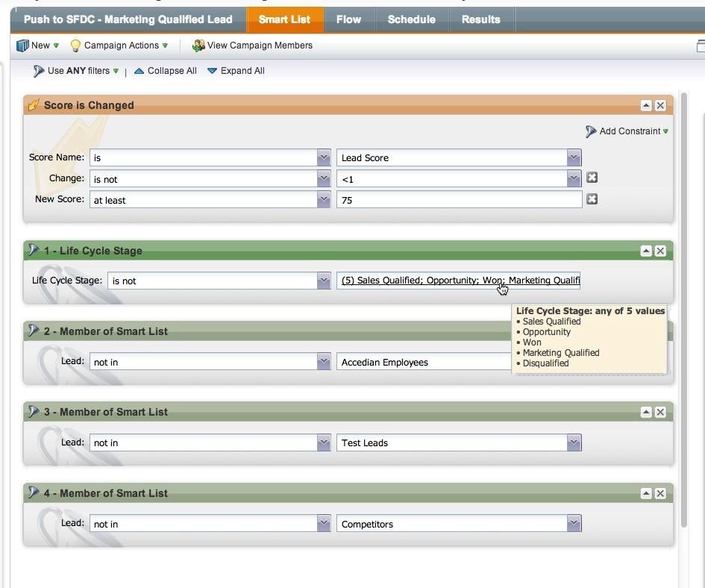Open the New Score 'at least' dropdown
The height and width of the screenshot is (588, 705).
[324, 200]
